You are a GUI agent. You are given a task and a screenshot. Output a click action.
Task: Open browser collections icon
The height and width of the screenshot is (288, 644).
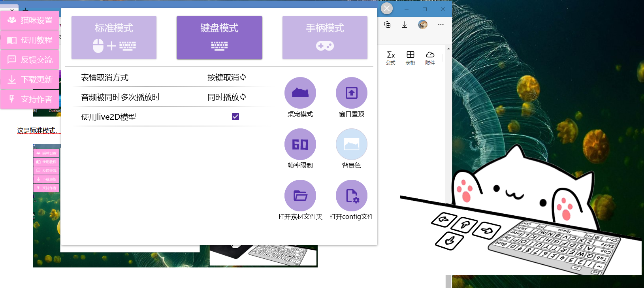pos(387,25)
